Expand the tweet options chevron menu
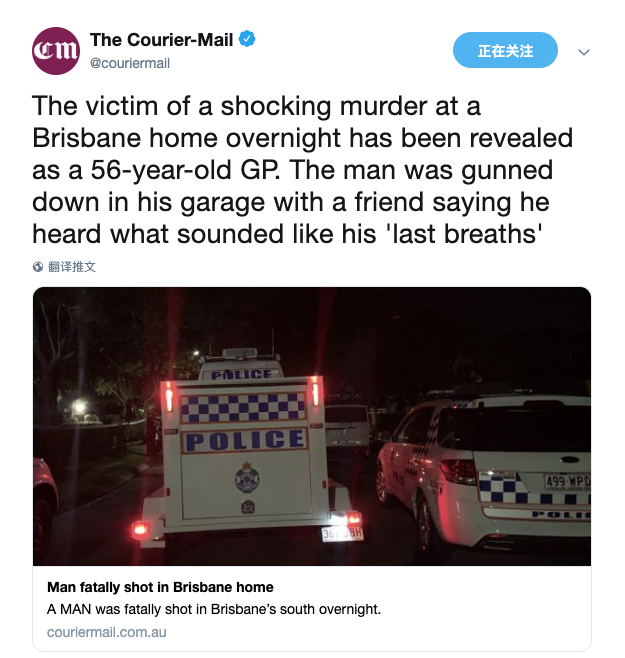This screenshot has height=658, width=625. coord(584,52)
